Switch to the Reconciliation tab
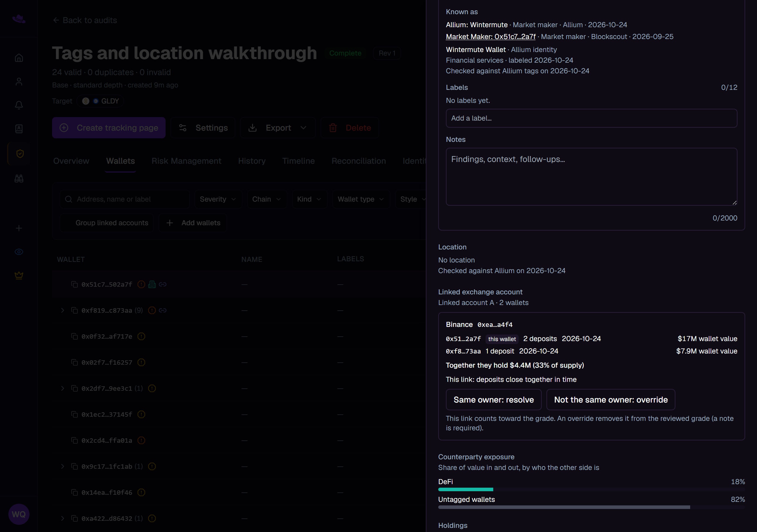This screenshot has width=757, height=532. click(359, 161)
